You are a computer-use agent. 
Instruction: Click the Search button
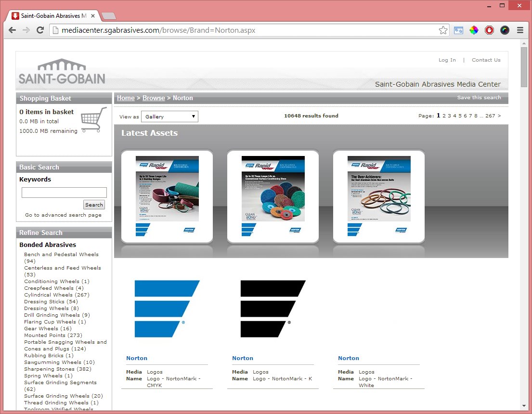[x=94, y=205]
